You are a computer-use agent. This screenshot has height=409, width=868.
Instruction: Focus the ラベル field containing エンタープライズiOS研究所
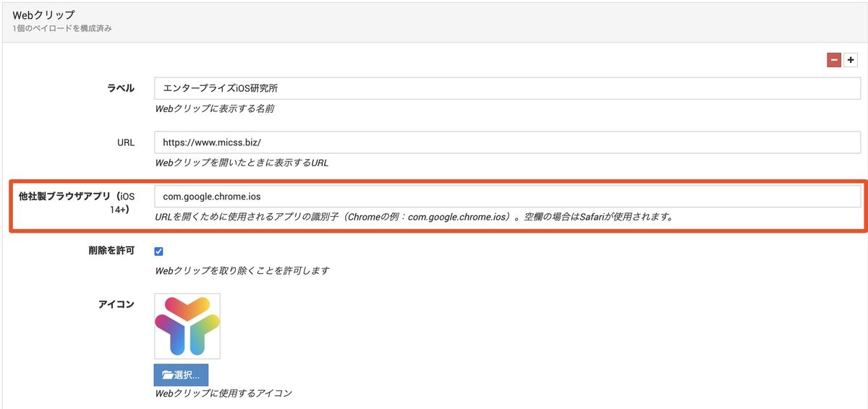(x=507, y=88)
